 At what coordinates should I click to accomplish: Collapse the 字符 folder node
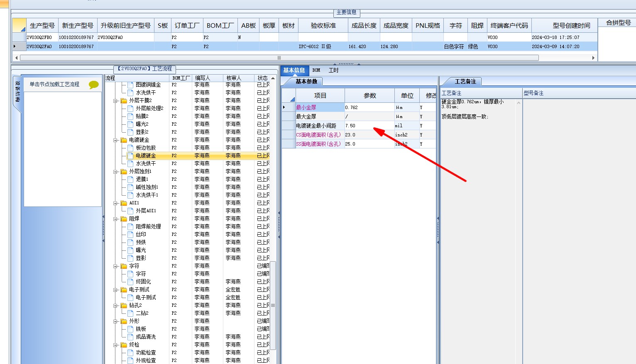116,266
